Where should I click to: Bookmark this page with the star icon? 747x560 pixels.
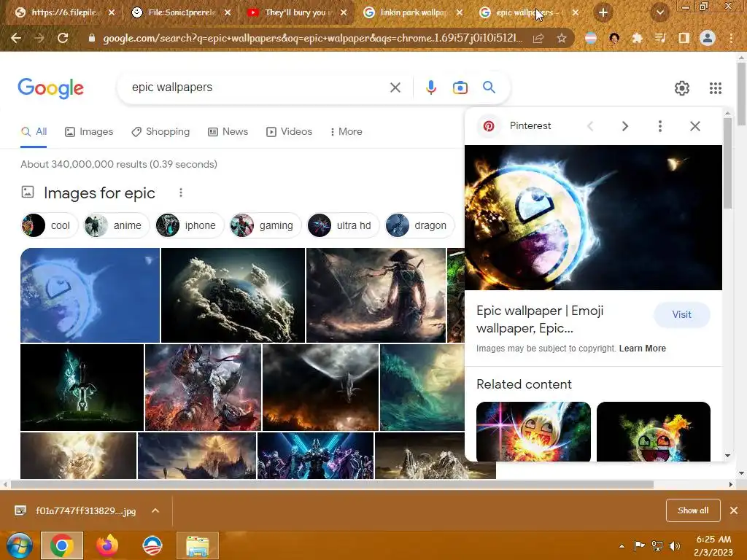tap(561, 38)
